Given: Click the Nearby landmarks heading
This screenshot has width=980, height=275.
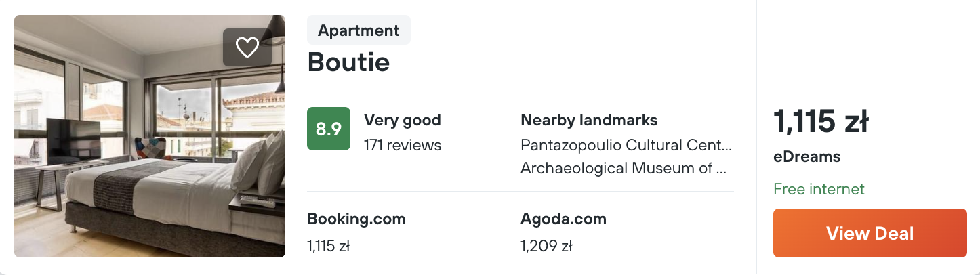Looking at the screenshot, I should click(x=589, y=121).
